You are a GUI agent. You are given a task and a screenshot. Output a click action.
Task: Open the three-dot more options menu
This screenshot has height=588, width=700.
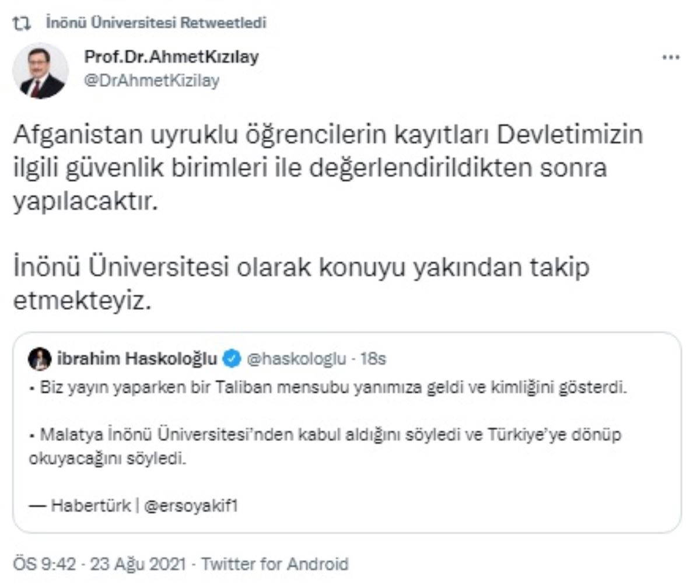[x=671, y=57]
